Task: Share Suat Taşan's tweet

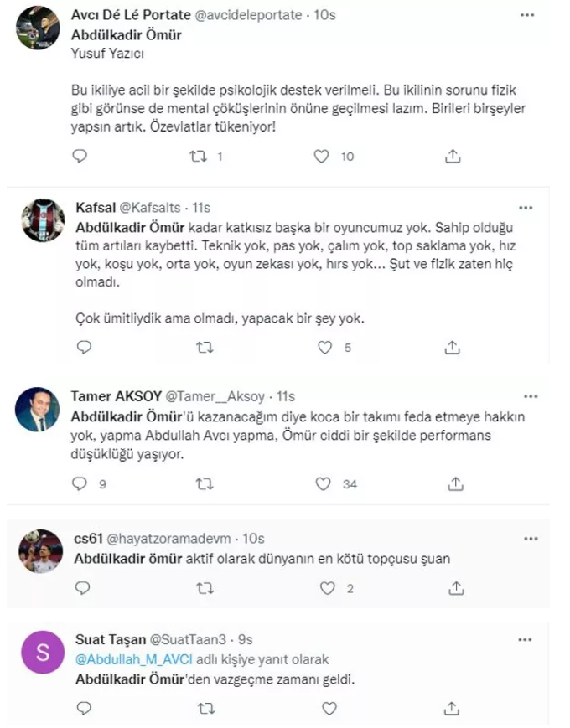Action: coord(452,709)
